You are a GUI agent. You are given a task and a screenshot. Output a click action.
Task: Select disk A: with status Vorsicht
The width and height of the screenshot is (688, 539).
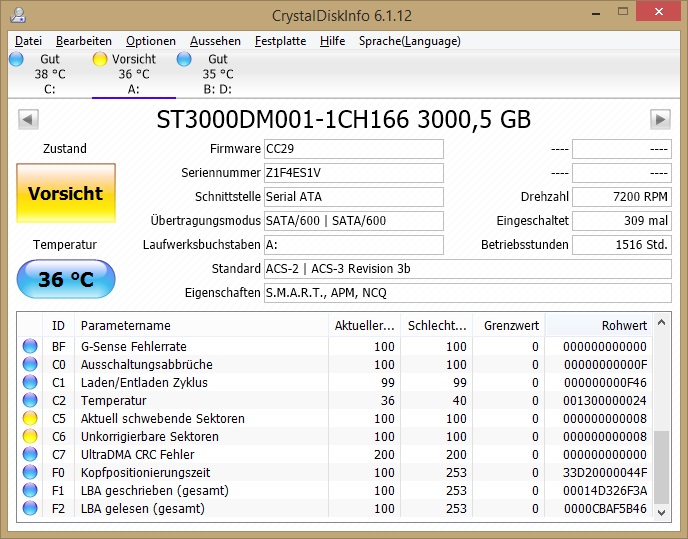pos(134,74)
